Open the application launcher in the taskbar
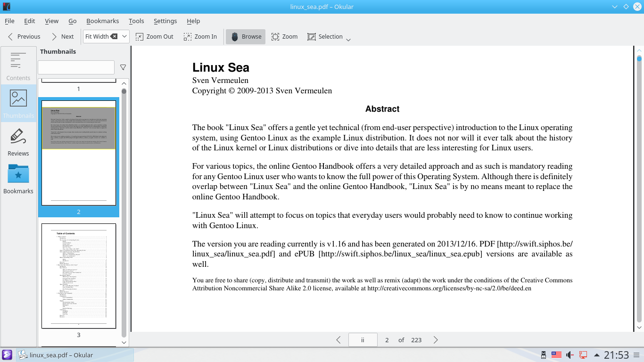Screen dimensions: 644x362 (7, 355)
